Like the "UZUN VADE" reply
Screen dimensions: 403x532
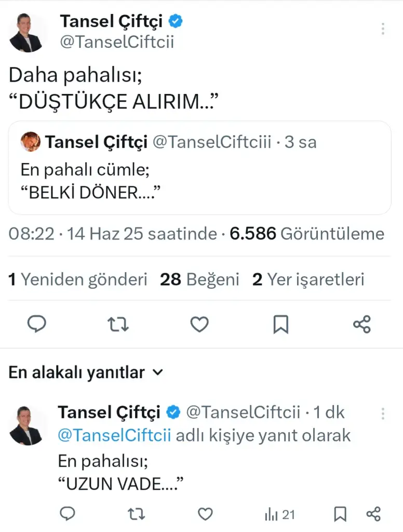206,514
